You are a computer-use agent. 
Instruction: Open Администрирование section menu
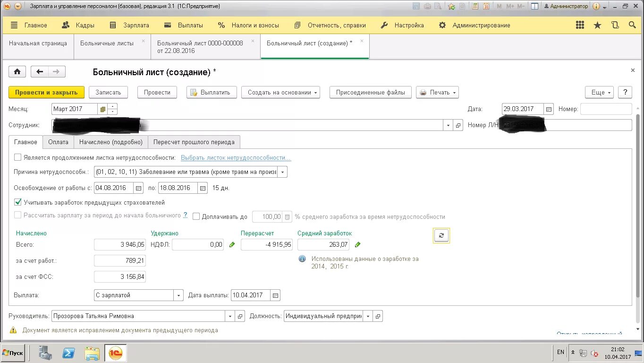coord(475,25)
